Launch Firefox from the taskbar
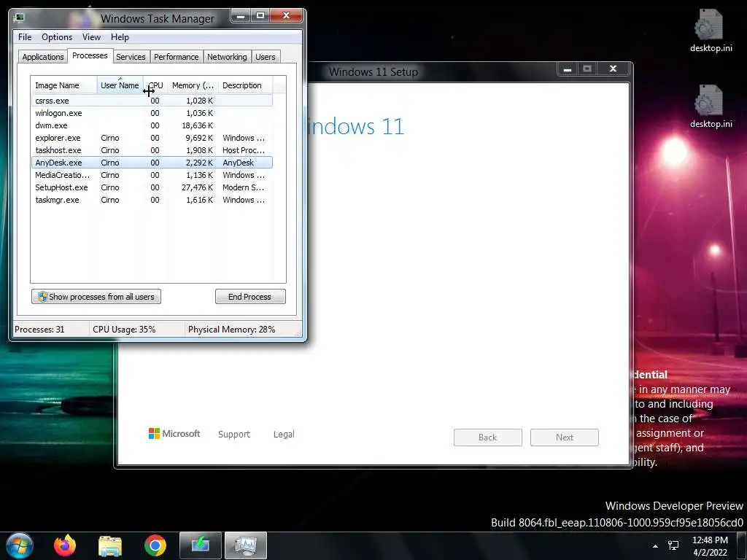Screen dimensions: 747x560 point(65,545)
